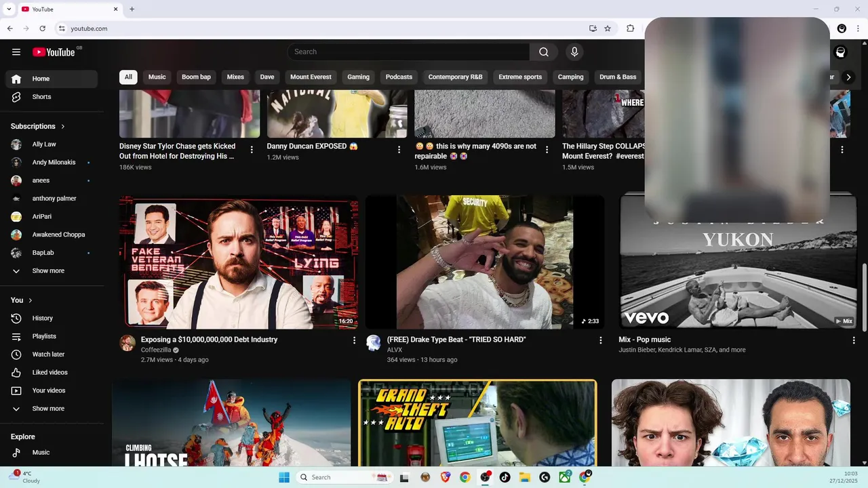Open more options for Disney Star Tylor Chase video
This screenshot has height=488, width=868.
252,150
